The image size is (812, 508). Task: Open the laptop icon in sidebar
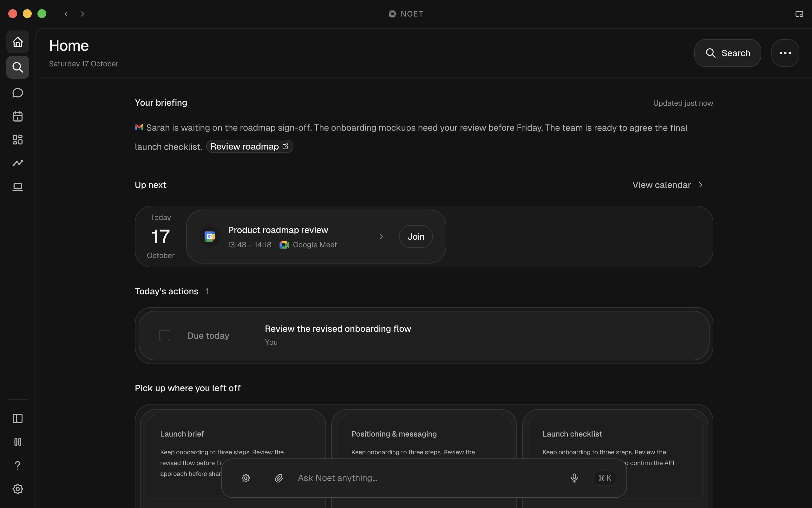(18, 186)
